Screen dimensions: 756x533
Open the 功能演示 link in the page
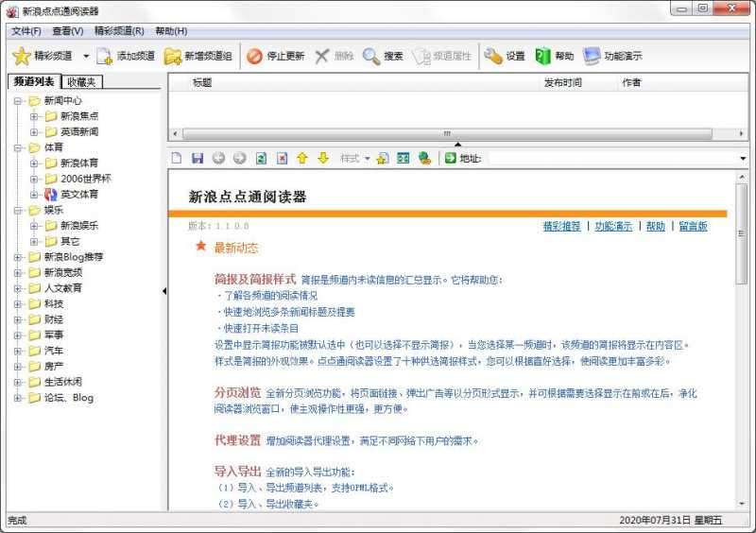click(x=613, y=226)
